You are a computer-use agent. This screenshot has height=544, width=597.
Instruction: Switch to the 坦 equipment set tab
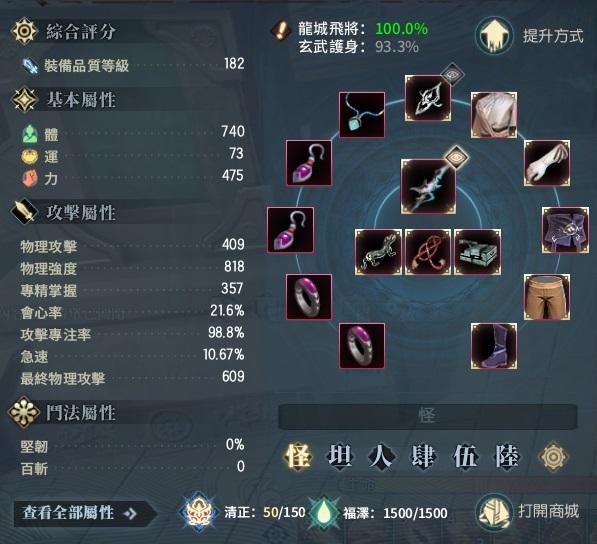pos(340,456)
